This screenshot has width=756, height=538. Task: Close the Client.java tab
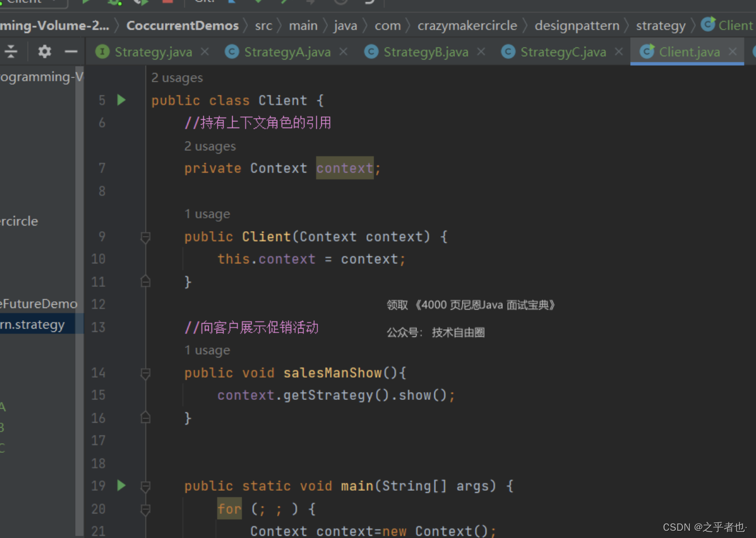pyautogui.click(x=733, y=52)
